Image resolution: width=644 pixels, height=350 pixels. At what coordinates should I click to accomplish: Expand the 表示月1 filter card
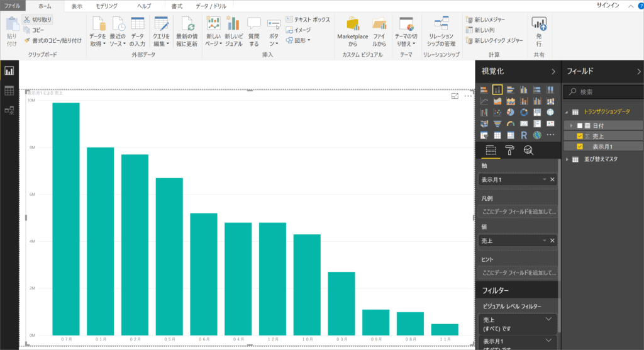[548, 341]
